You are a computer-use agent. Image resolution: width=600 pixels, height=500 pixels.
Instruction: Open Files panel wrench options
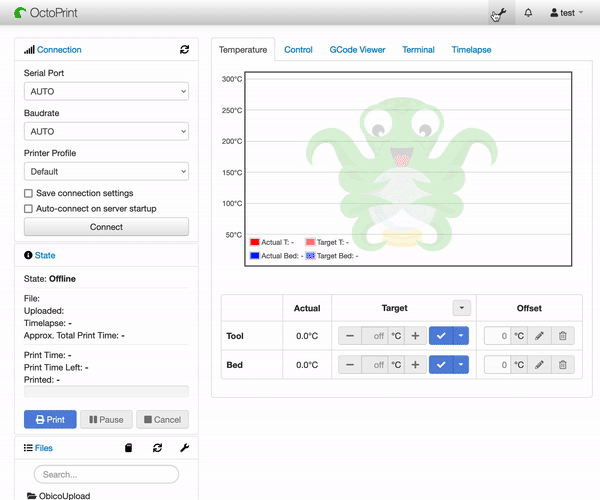coord(184,448)
